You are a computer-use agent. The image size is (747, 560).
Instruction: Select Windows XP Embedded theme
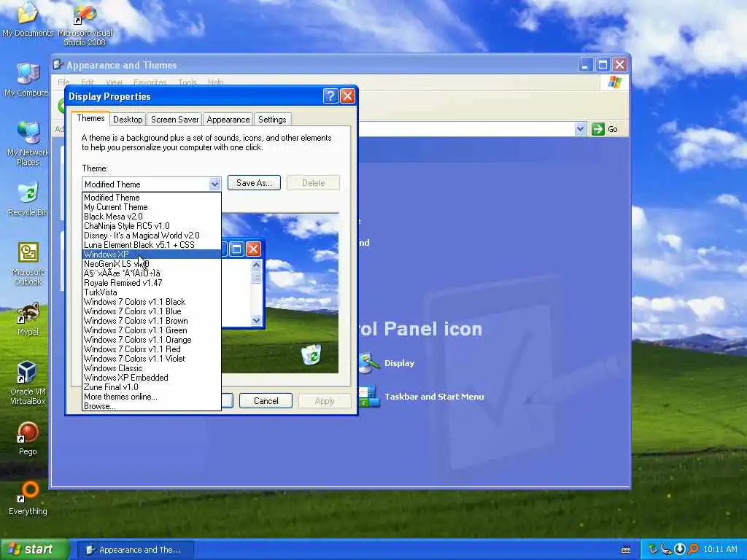152,378
